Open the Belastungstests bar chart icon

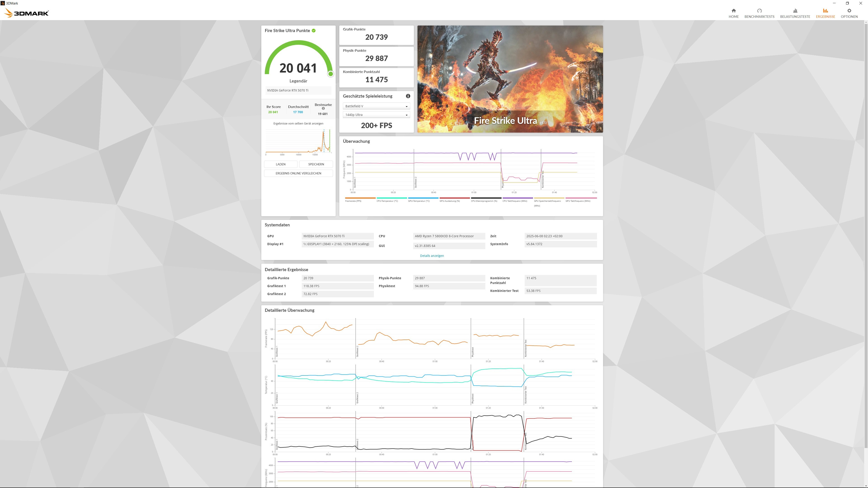(795, 11)
